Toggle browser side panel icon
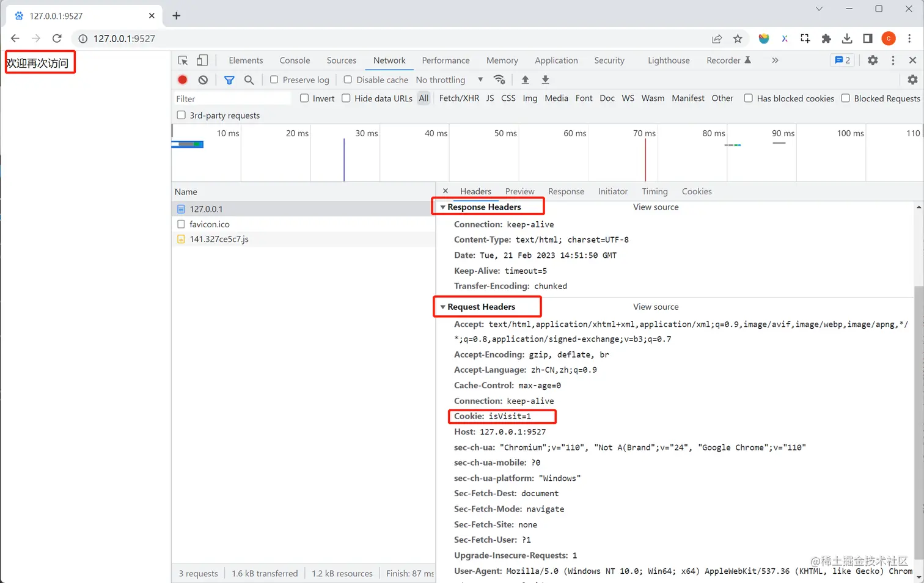The width and height of the screenshot is (924, 583). (868, 39)
